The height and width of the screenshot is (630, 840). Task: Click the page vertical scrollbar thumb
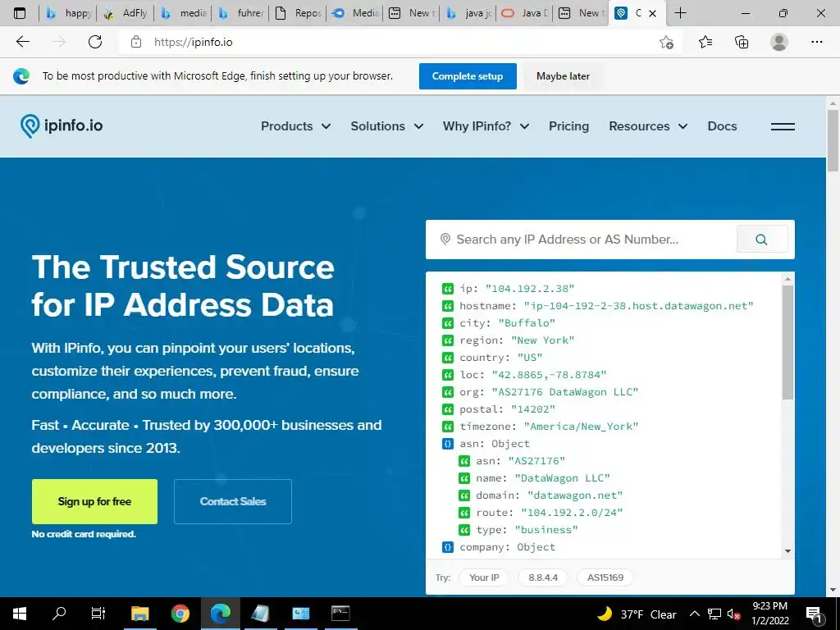point(833,140)
